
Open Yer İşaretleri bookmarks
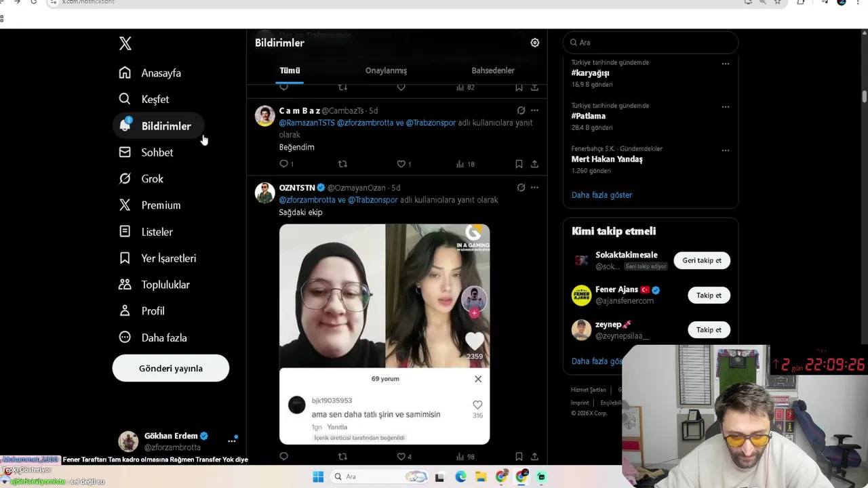pyautogui.click(x=157, y=258)
